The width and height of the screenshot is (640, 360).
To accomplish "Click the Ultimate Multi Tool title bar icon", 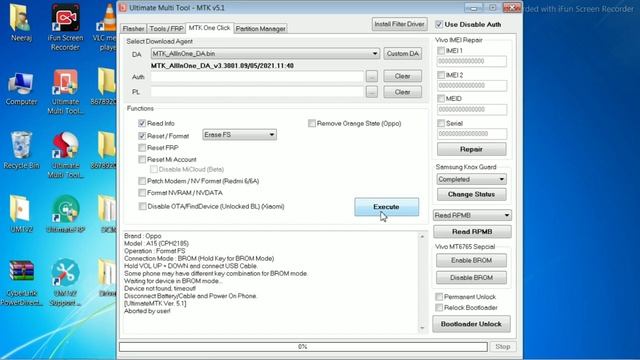I will [x=123, y=8].
